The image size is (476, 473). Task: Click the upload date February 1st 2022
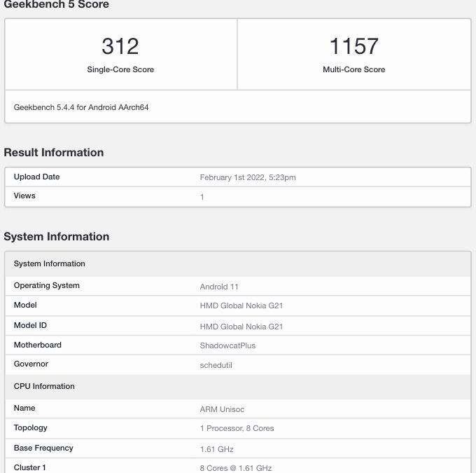[x=248, y=177]
